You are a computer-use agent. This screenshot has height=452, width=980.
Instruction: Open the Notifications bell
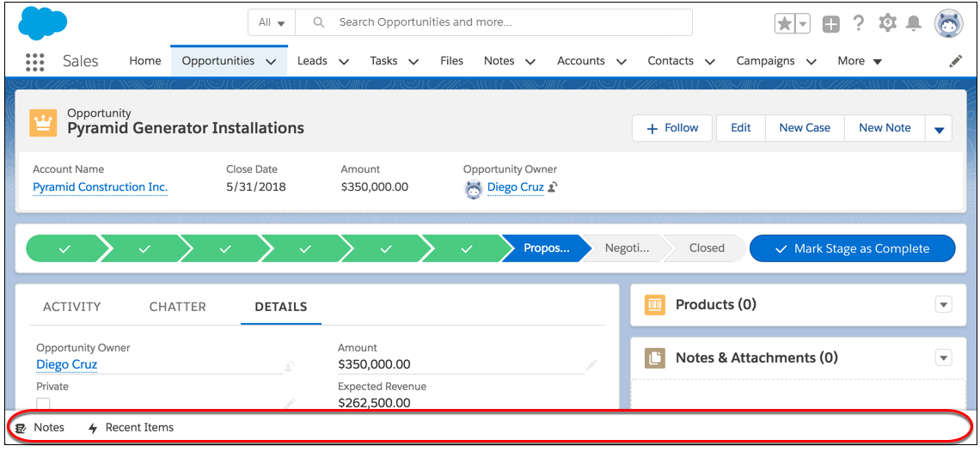(x=915, y=23)
